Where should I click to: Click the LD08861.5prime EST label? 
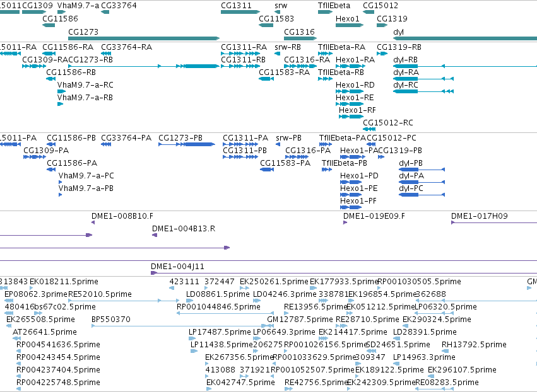(218, 294)
